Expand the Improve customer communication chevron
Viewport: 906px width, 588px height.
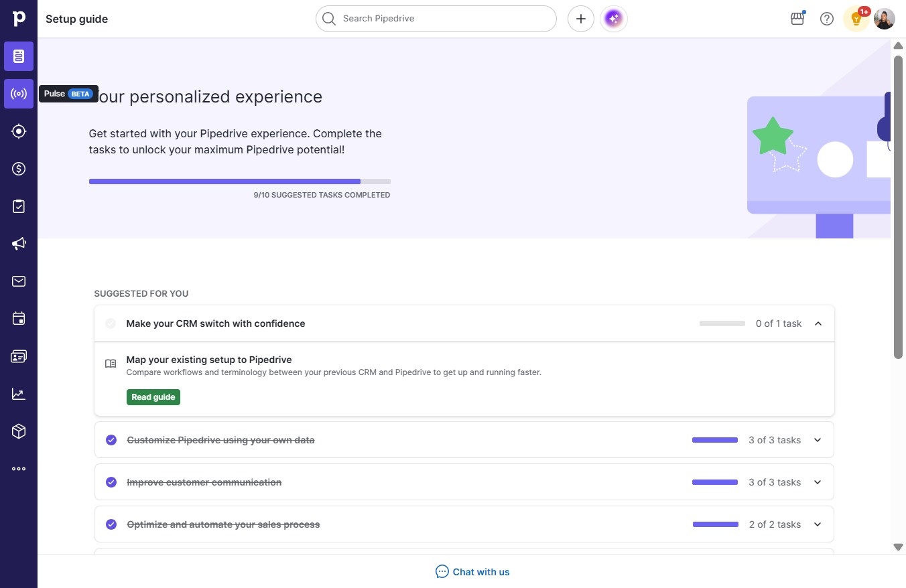tap(818, 482)
